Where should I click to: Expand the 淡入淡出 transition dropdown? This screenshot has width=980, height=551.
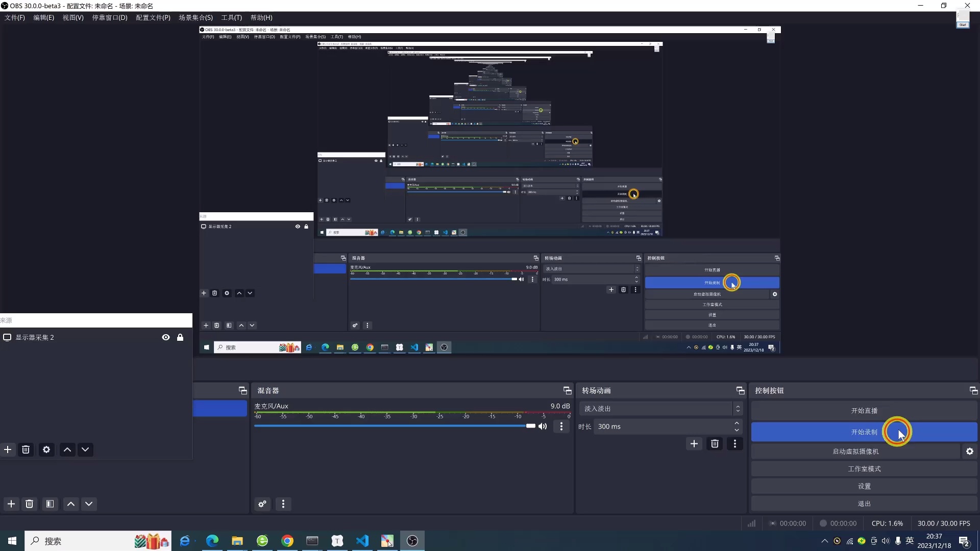[x=738, y=409]
